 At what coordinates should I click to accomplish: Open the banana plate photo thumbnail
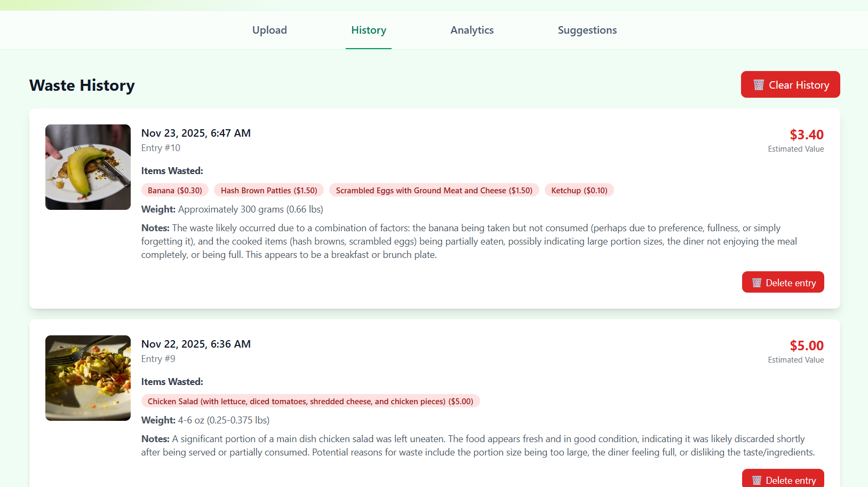pyautogui.click(x=88, y=167)
